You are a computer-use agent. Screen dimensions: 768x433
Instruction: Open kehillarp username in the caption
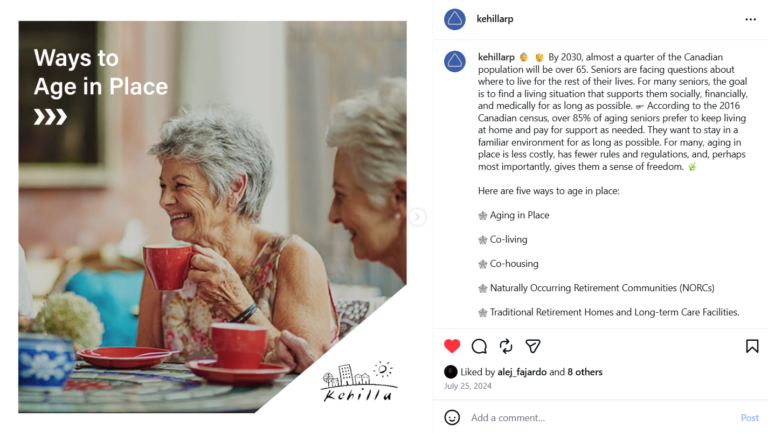(x=496, y=57)
